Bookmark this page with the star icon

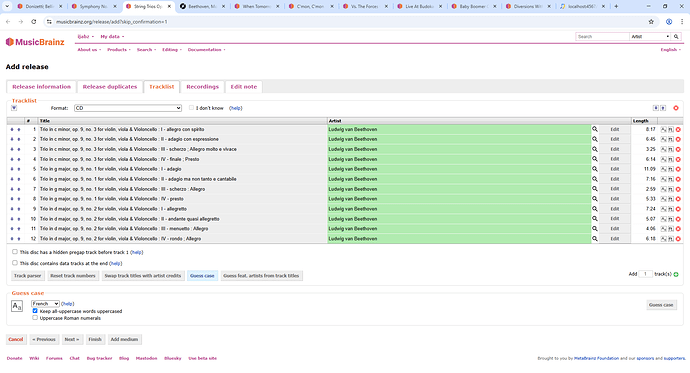pyautogui.click(x=651, y=22)
